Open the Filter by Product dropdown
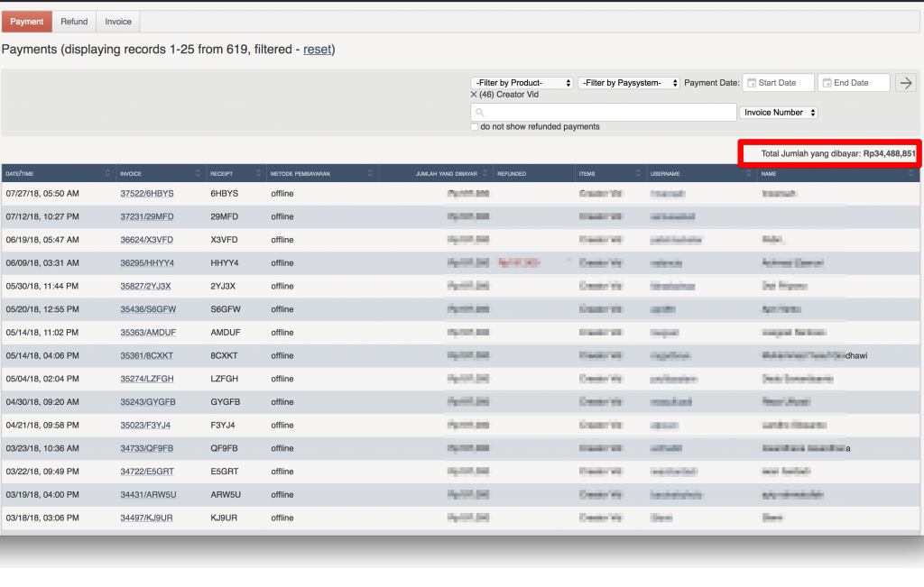 click(522, 83)
